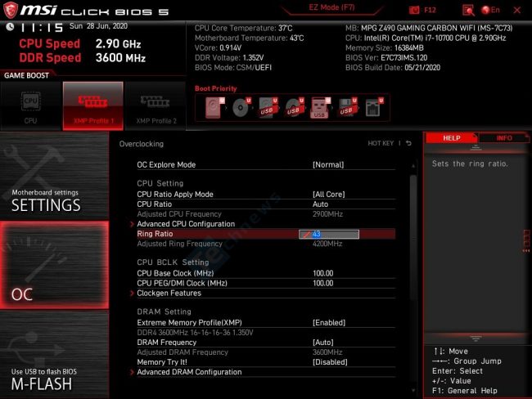Click the CPU Speed 2.90 GHz readout
Screen dimensions: 532x399
coord(80,43)
